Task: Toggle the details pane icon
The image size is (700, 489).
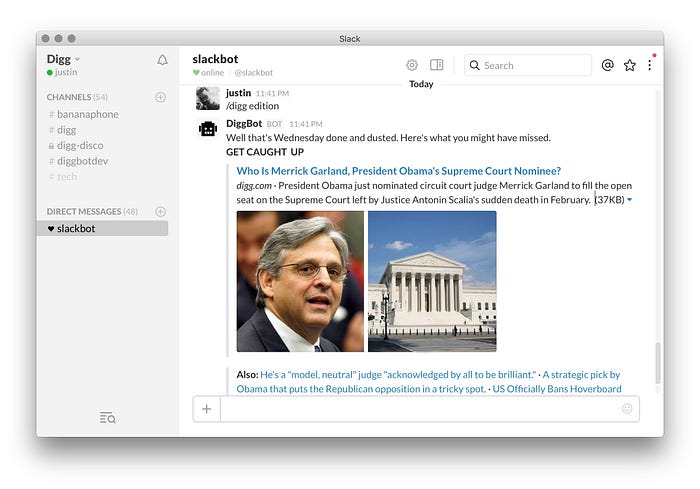Action: [x=437, y=65]
